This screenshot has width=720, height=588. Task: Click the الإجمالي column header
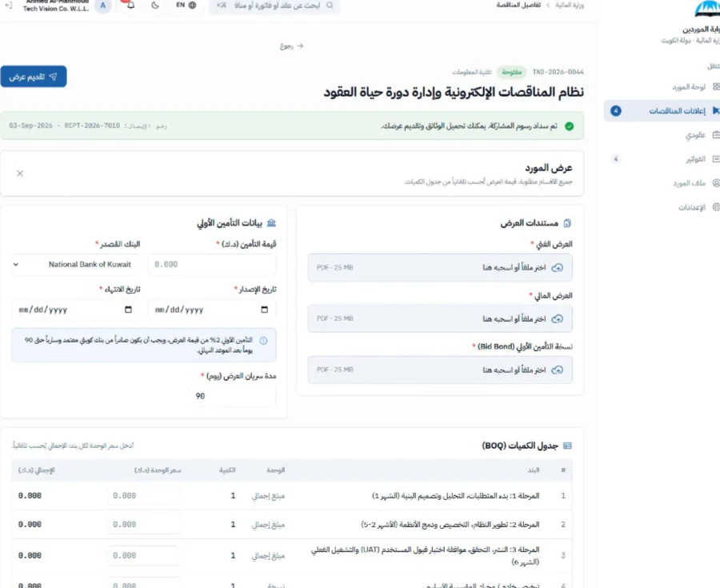coord(36,470)
